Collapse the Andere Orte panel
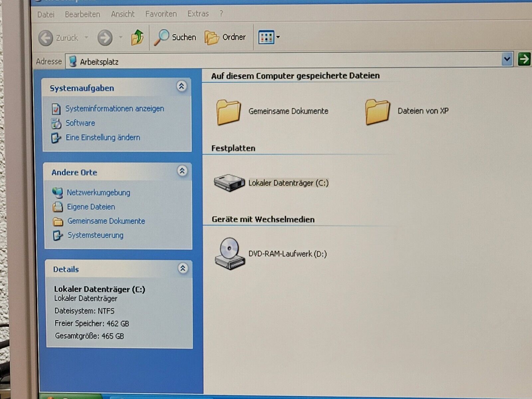Screen dimensions: 532x399 click(182, 171)
